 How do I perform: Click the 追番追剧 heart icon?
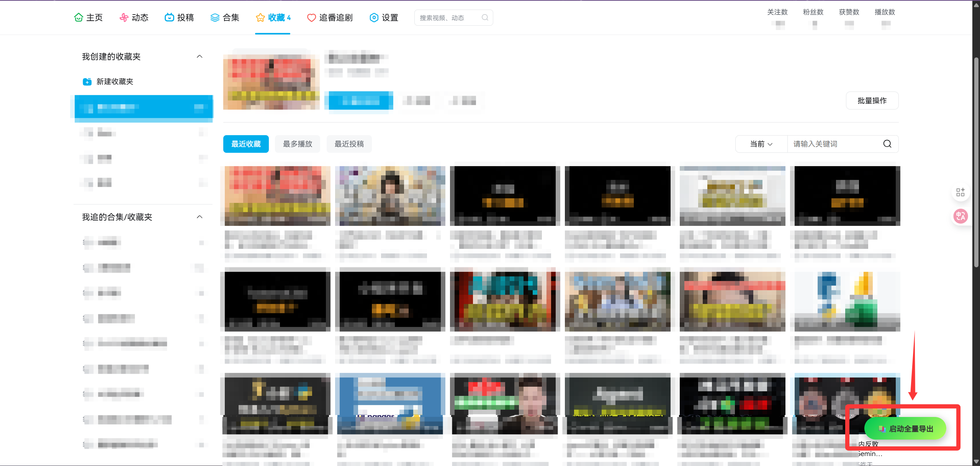[x=311, y=18]
